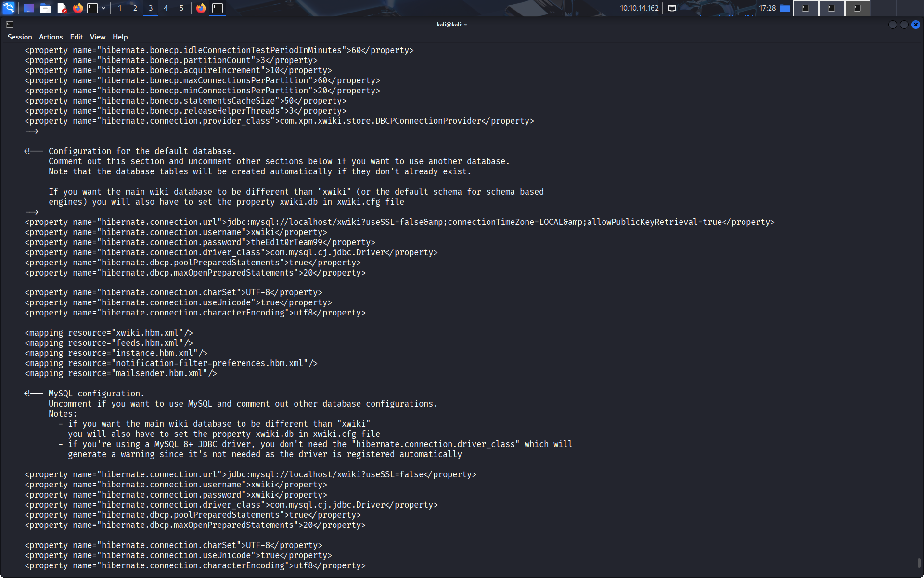
Task: Click the network connection tray icon
Action: (x=672, y=8)
